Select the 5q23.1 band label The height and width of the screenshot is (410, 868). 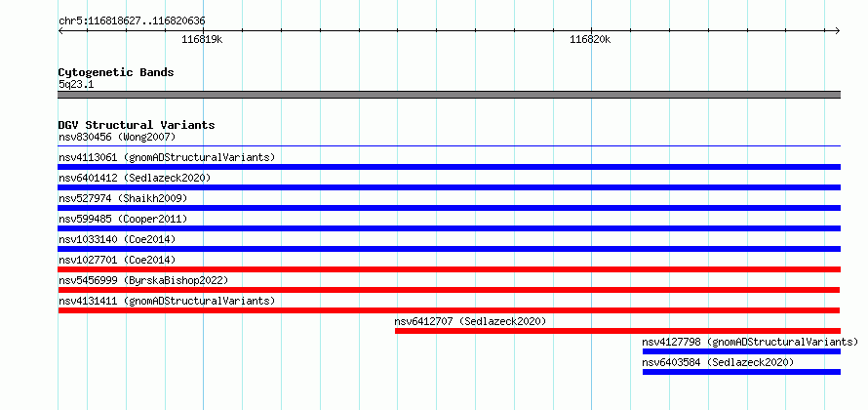(75, 84)
